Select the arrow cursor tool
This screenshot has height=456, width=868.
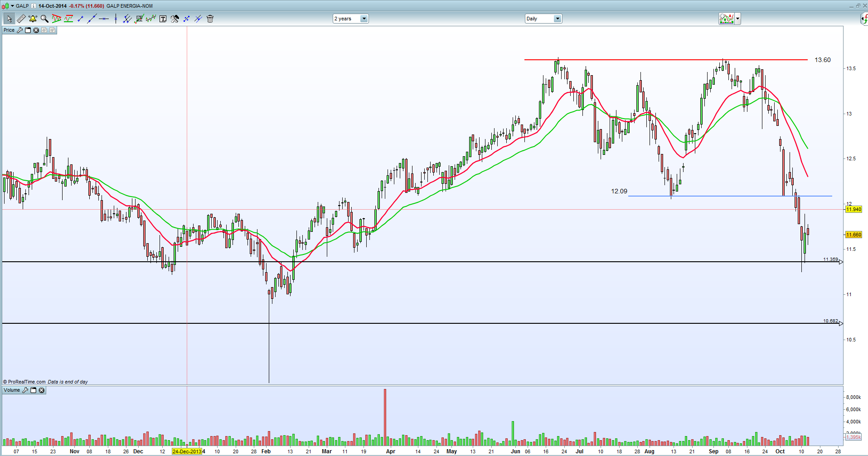tap(9, 19)
